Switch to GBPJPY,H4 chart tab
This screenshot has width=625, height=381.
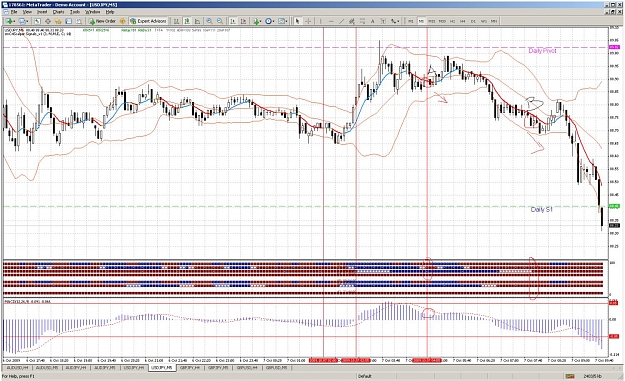(190, 367)
